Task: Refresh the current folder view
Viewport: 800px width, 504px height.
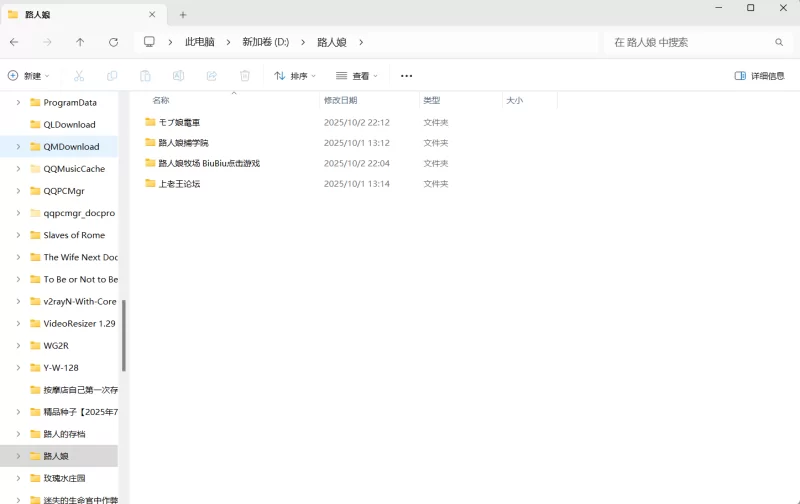Action: [113, 42]
